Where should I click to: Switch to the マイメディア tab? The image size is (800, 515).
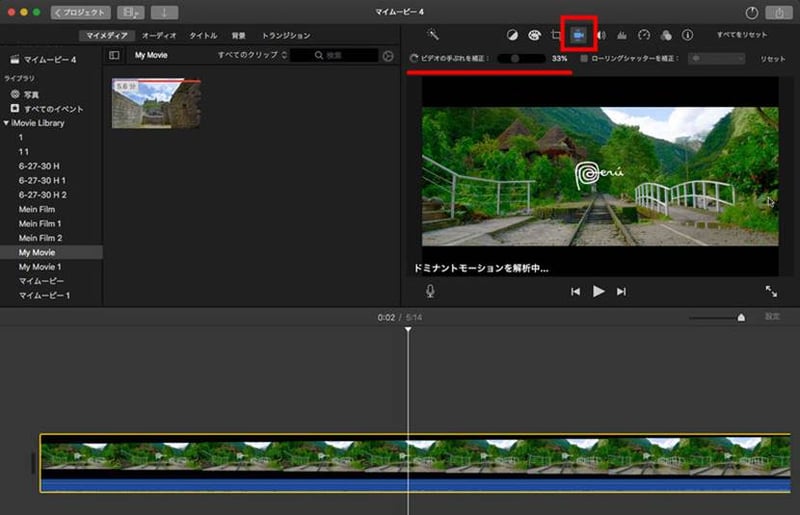[x=107, y=35]
